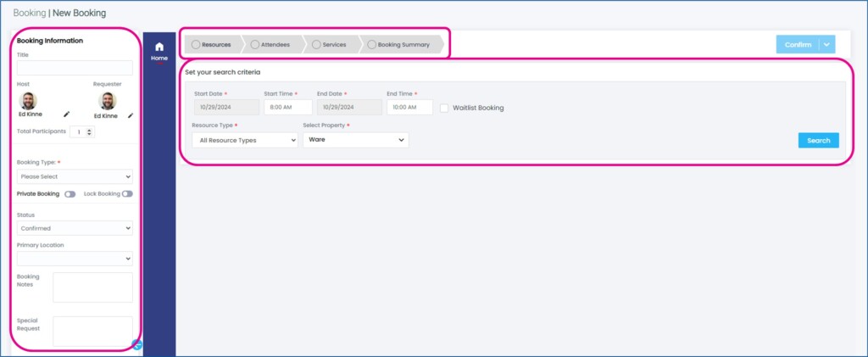
Task: Click the Start Time field 8:00 AM
Action: coord(288,108)
